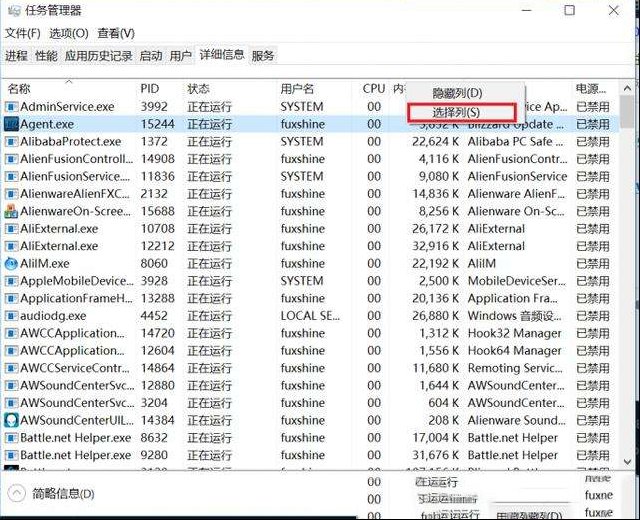
Task: Click the MobileDeviceSer... description
Action: point(517,281)
